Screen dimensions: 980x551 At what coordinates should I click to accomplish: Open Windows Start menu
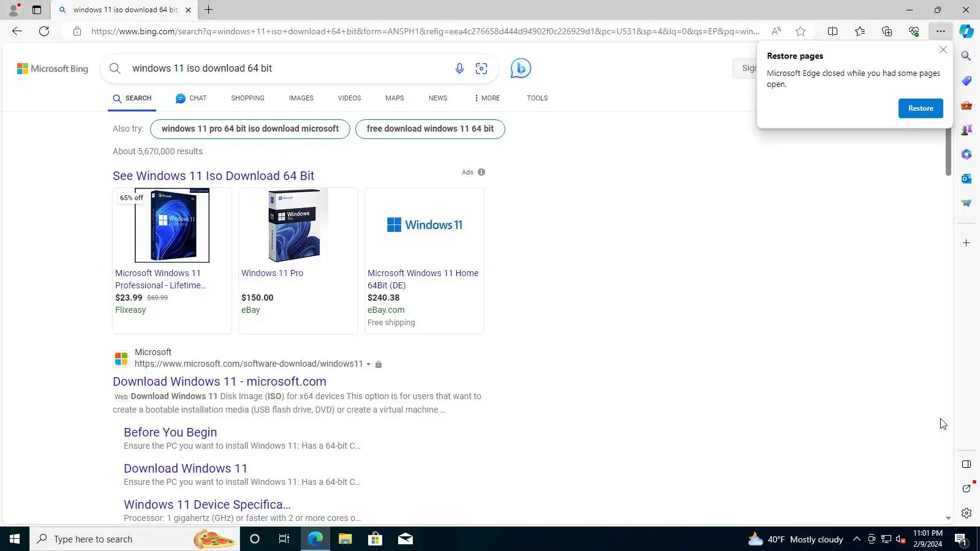[15, 539]
